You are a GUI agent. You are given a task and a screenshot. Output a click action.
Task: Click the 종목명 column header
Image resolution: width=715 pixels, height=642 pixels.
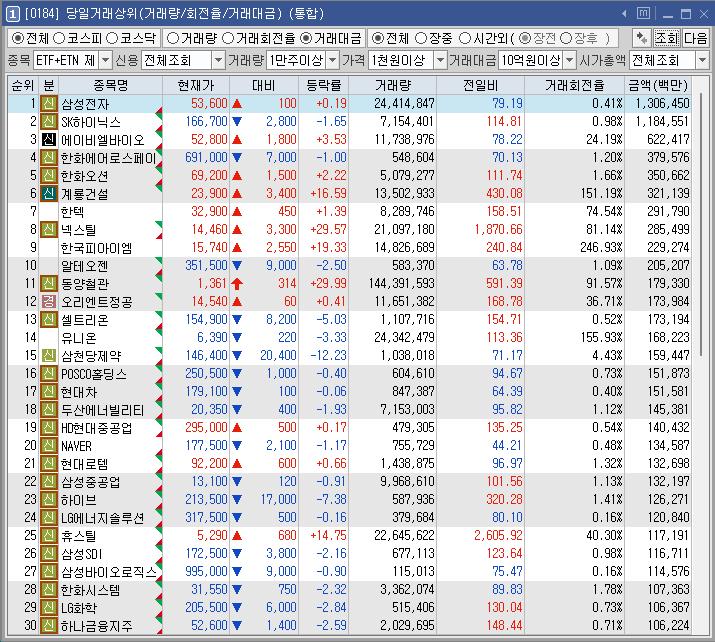(110, 85)
